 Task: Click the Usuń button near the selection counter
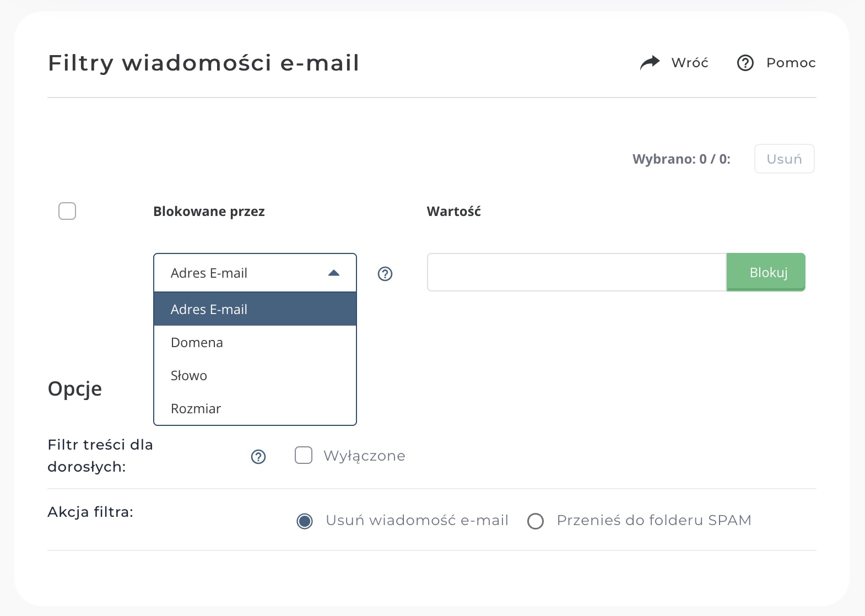(785, 159)
